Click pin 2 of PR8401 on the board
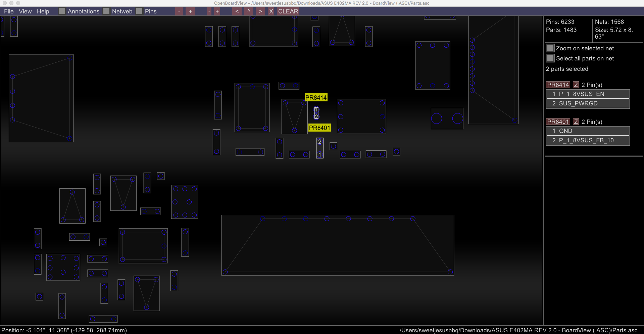The image size is (644, 334). (x=320, y=142)
